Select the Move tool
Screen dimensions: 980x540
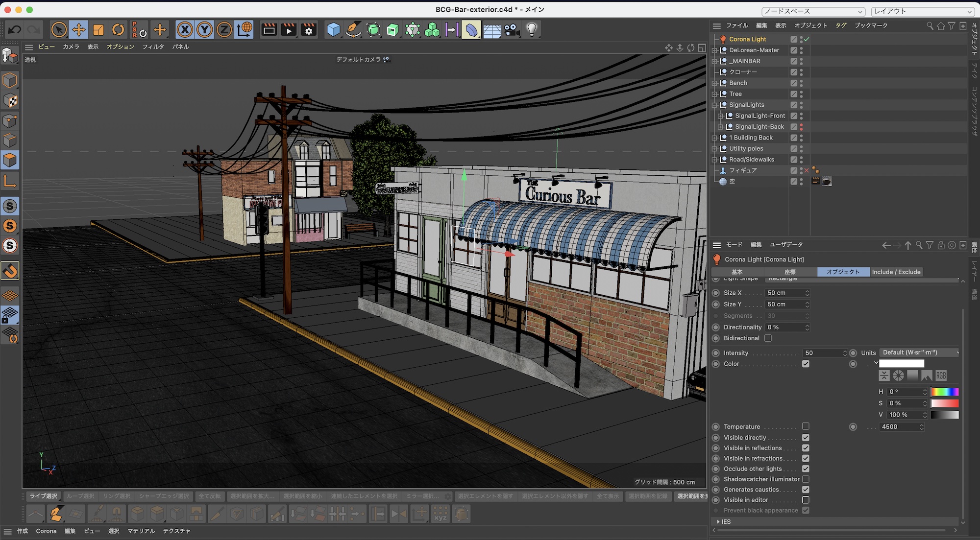point(78,30)
